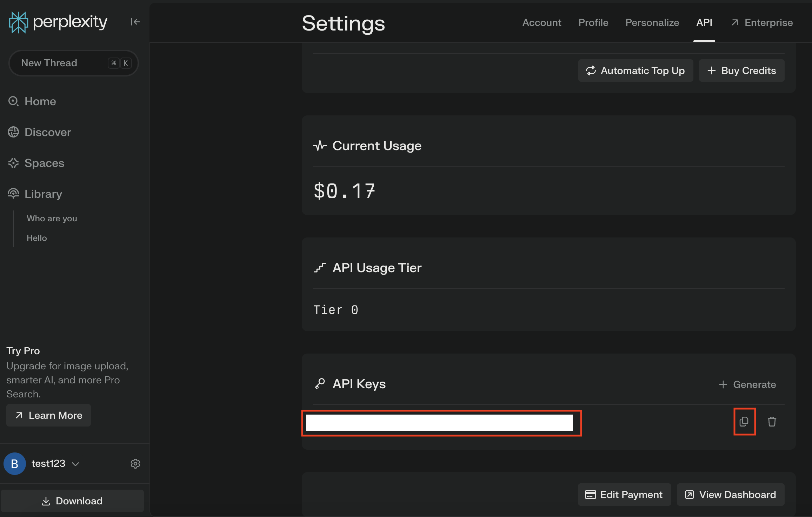Click the Perplexity logo
Screen dimensions: 812x517
[x=58, y=22]
